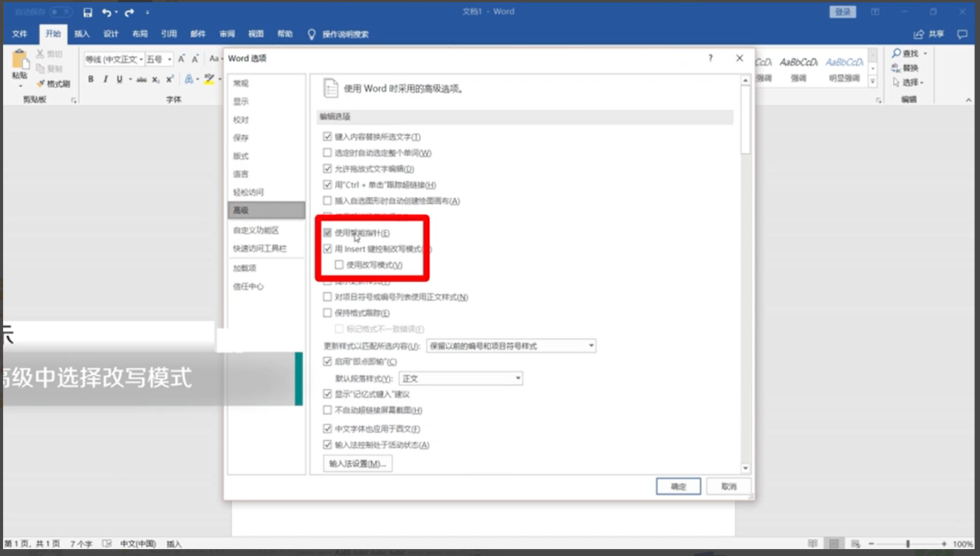The image size is (980, 556).
Task: Toggle 选定时自动选定整个单词 checkbox
Action: click(x=327, y=152)
